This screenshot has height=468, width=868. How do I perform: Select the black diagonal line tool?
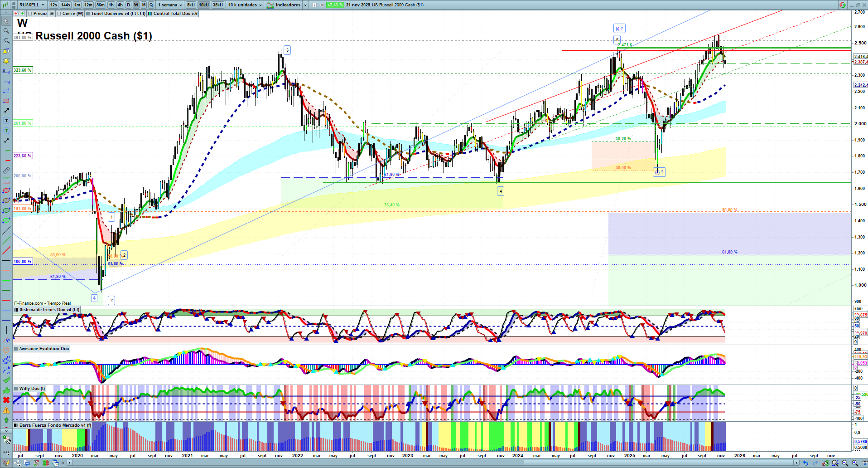coord(6,230)
